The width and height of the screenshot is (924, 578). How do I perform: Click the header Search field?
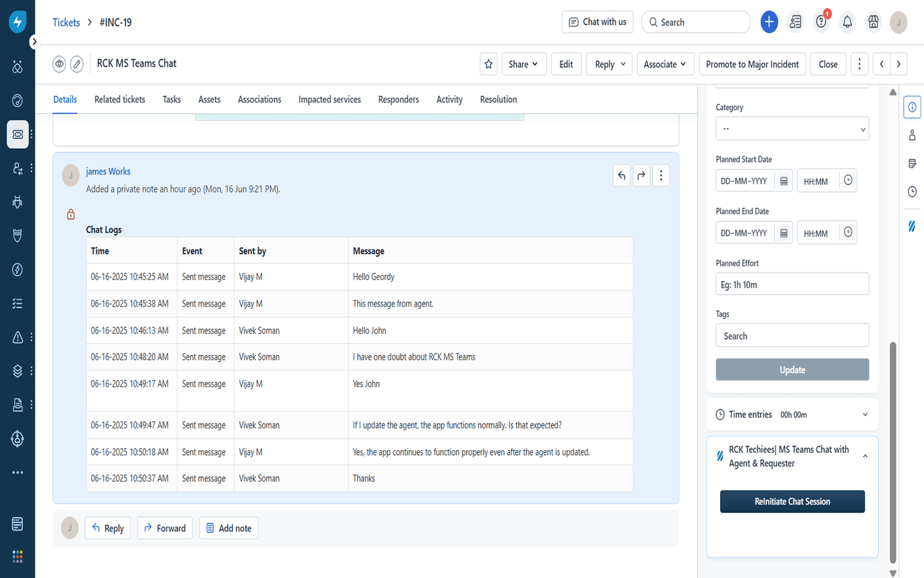click(696, 22)
